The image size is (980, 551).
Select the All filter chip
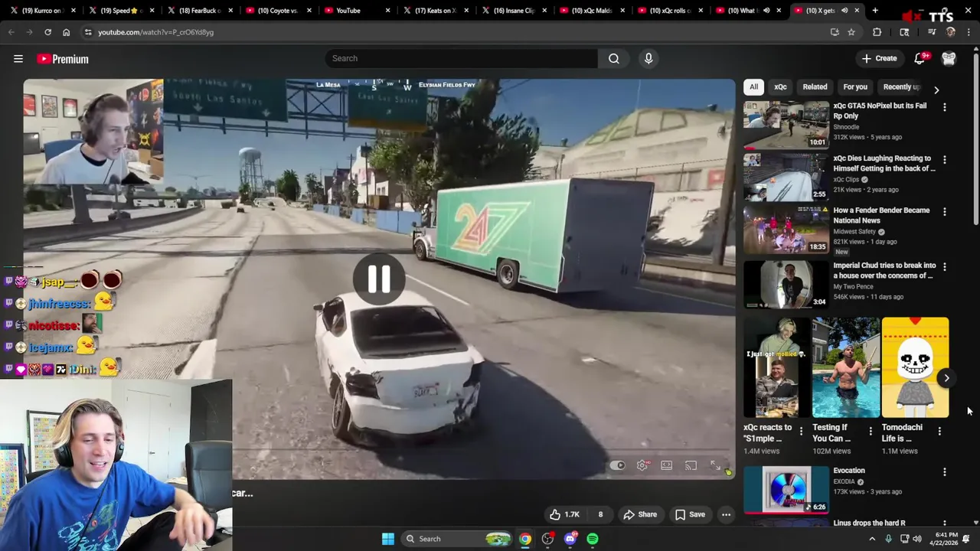(x=753, y=86)
